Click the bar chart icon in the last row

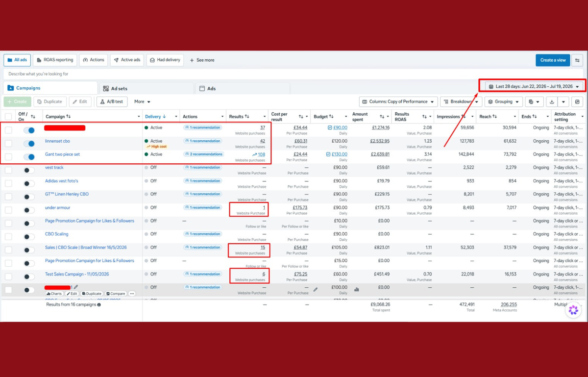point(357,289)
